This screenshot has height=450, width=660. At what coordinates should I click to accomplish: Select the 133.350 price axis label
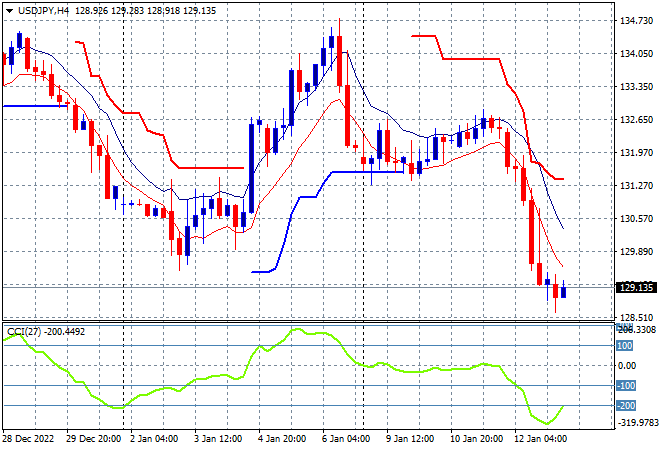(637, 86)
